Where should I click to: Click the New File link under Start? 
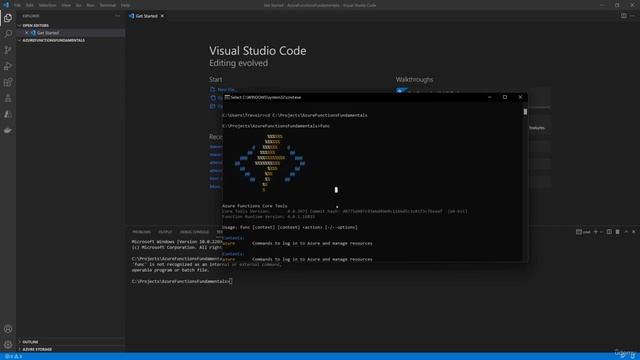coord(227,89)
